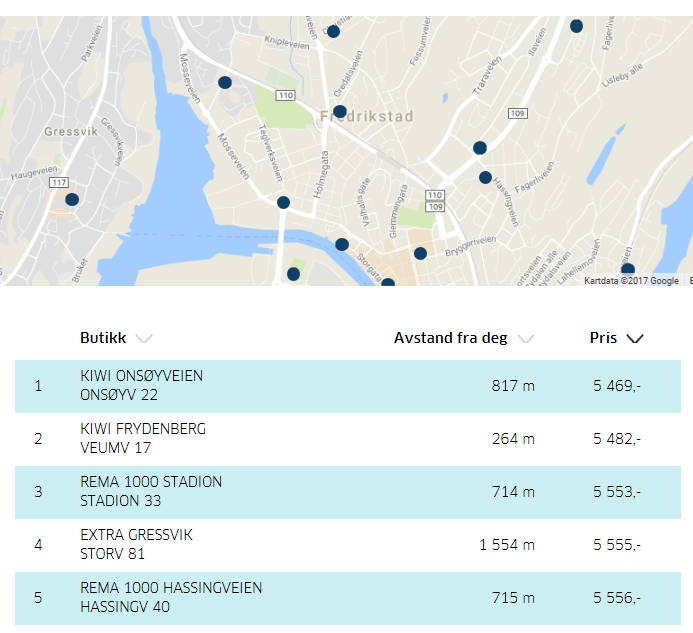Click address STADION 33
The width and height of the screenshot is (693, 633).
120,501
